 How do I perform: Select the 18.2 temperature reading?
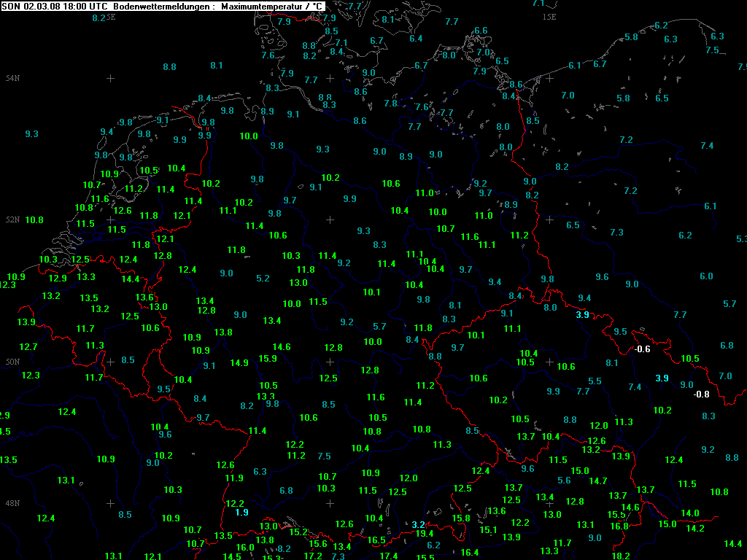tap(621, 556)
